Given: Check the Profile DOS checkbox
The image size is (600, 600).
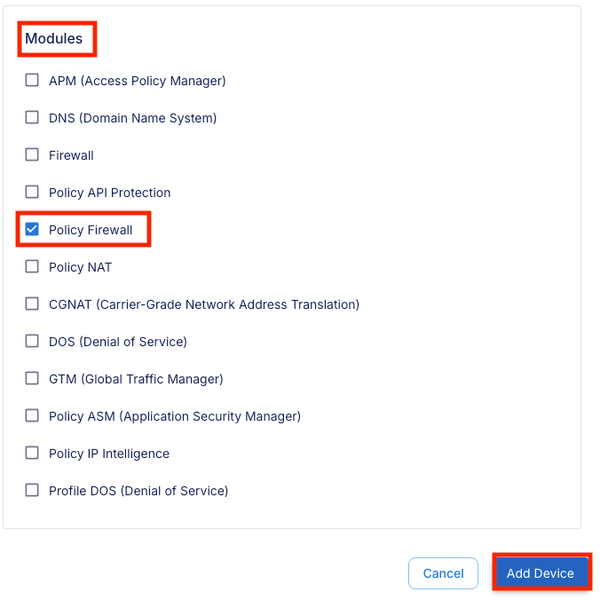Looking at the screenshot, I should (x=32, y=491).
